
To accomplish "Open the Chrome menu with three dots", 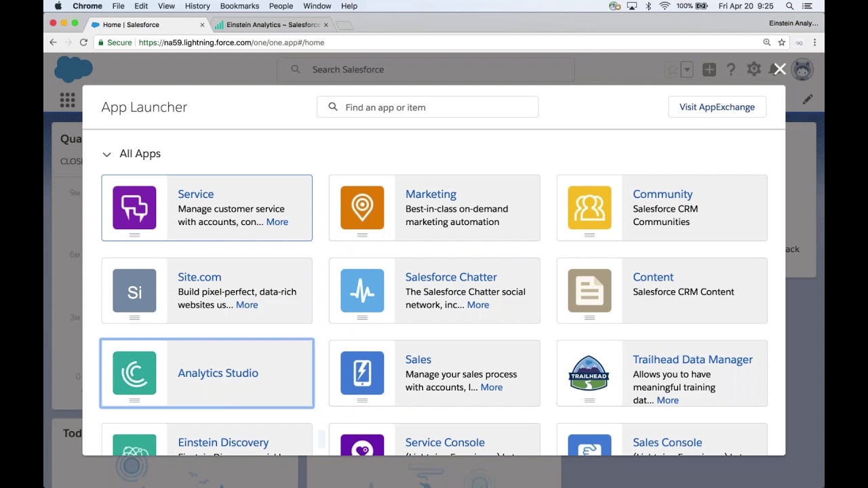I will point(814,42).
